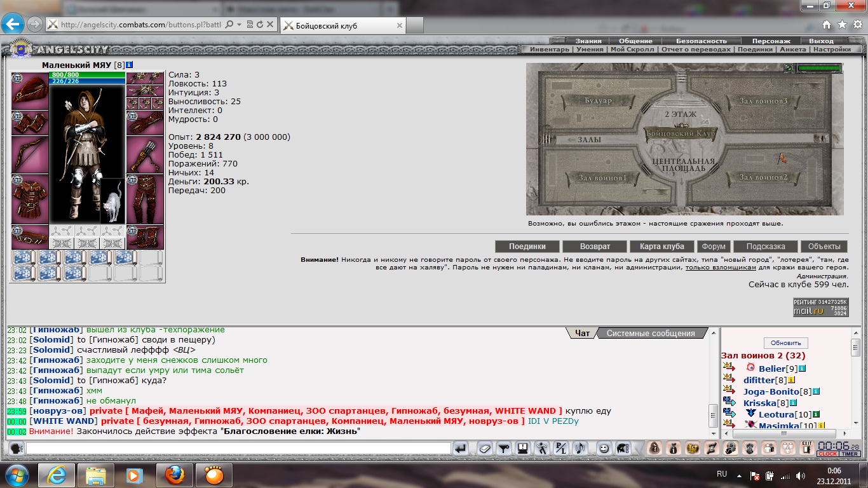Image resolution: width=868 pixels, height=488 pixels.
Task: Toggle the chat sound icon
Action: [x=580, y=449]
